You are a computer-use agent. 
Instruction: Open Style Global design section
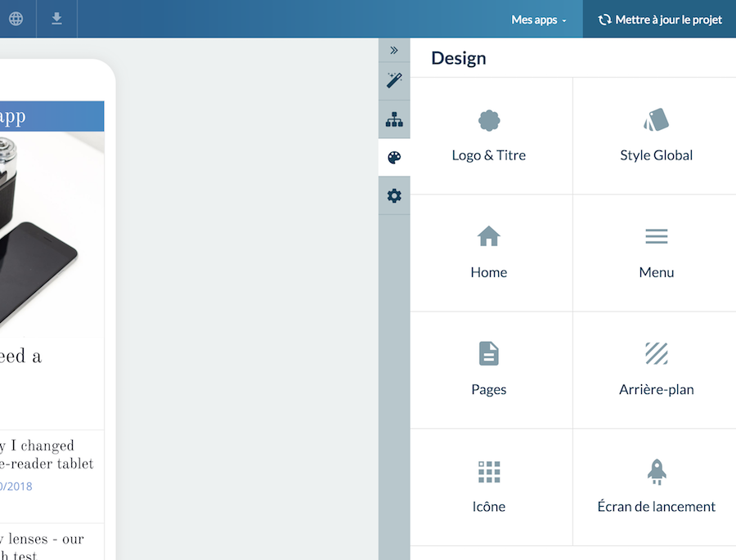(656, 137)
